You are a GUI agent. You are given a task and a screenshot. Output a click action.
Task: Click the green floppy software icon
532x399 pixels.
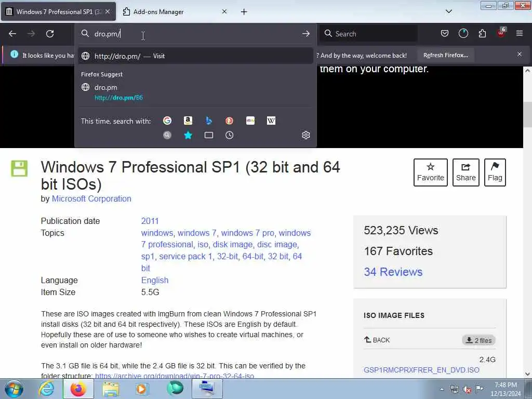(x=19, y=168)
